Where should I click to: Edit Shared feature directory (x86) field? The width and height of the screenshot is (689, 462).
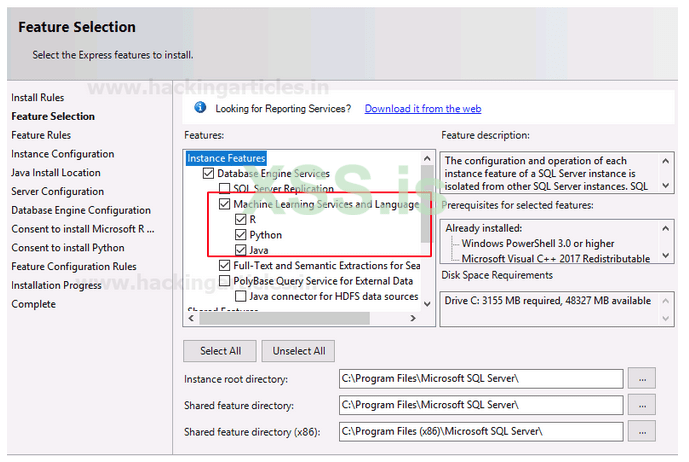[481, 431]
